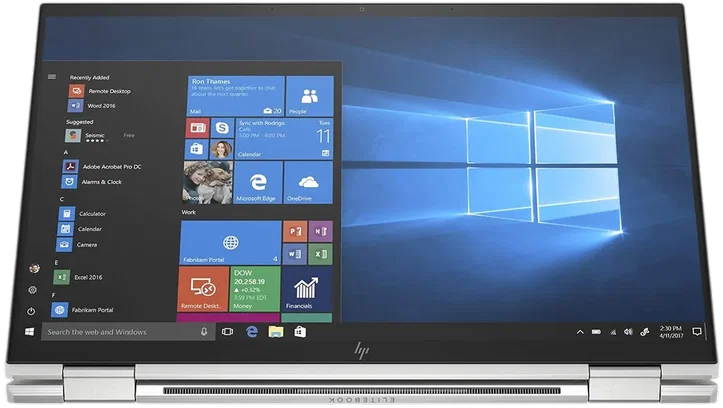Click the Windows Start button
723x408 pixels.
click(x=31, y=331)
